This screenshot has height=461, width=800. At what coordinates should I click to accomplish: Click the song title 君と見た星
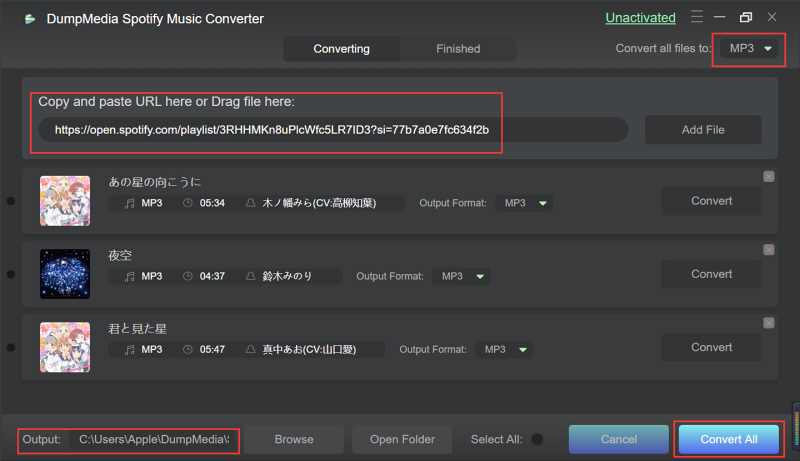(x=137, y=329)
